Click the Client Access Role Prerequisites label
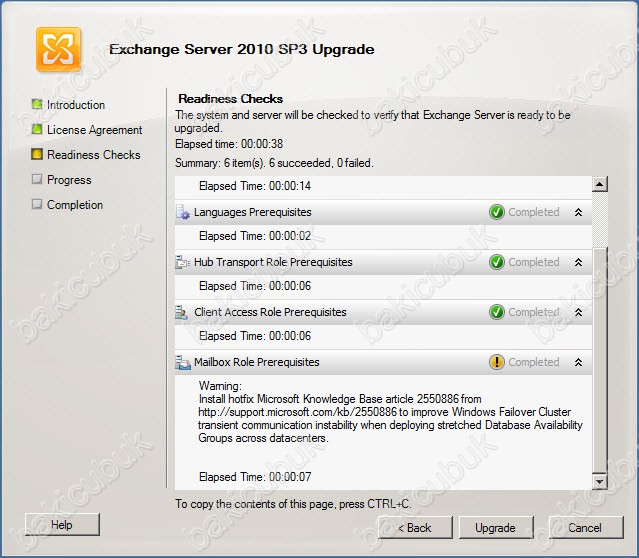Viewport: 639px width, 558px height. 270,312
